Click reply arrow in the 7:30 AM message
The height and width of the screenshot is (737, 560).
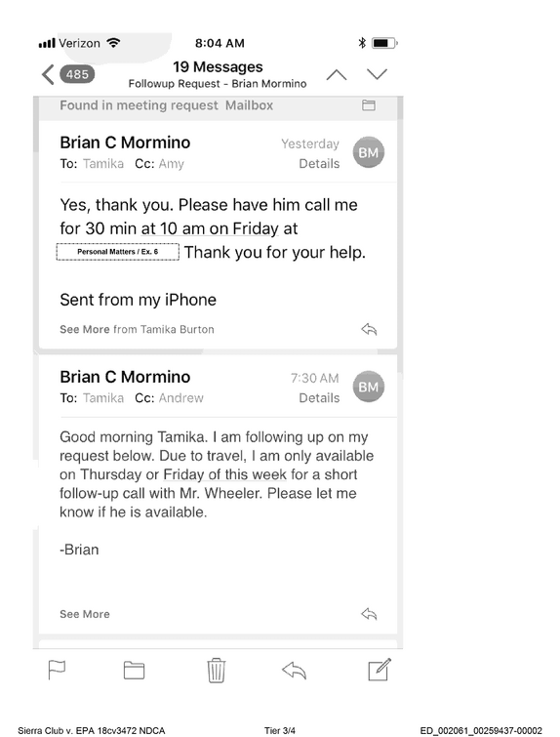pos(369,614)
